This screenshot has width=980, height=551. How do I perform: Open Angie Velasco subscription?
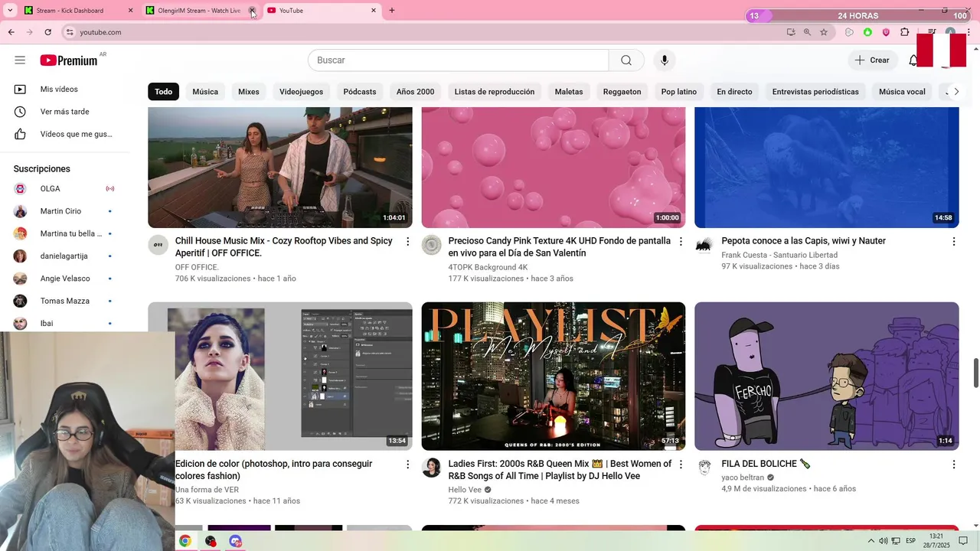[65, 279]
